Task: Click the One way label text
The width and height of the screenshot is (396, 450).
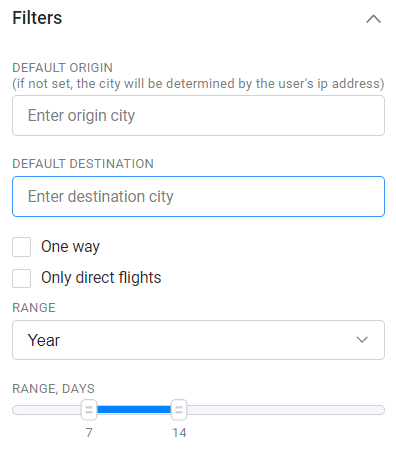Action: (70, 247)
